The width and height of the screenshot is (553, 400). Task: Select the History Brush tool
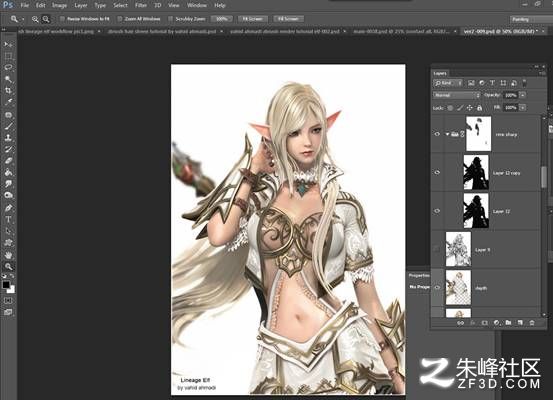8,149
